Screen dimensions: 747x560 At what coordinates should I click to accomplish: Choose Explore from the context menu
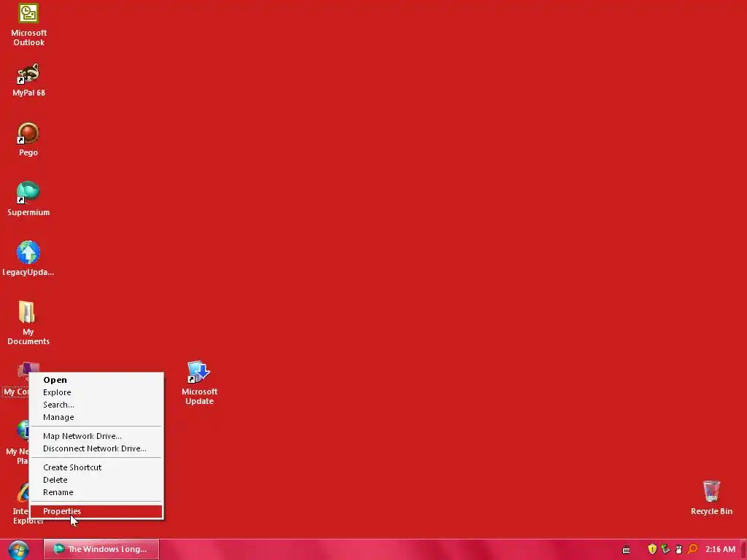click(96, 392)
